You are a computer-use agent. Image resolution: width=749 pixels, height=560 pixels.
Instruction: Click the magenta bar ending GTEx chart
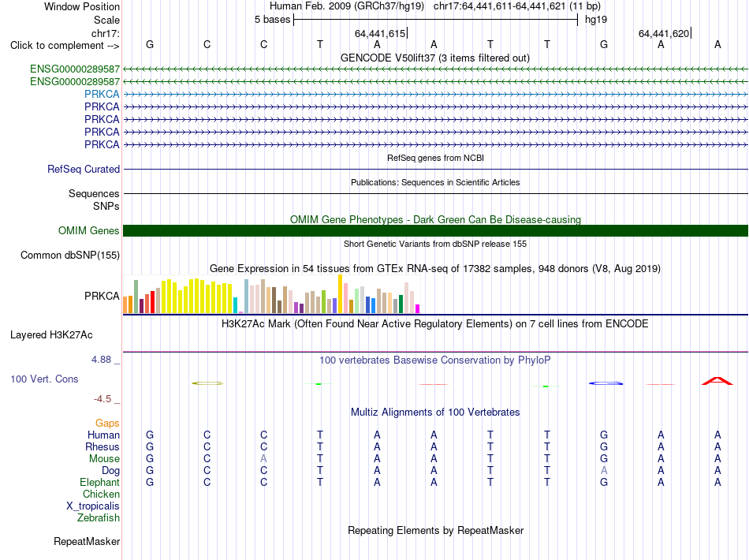[417, 308]
